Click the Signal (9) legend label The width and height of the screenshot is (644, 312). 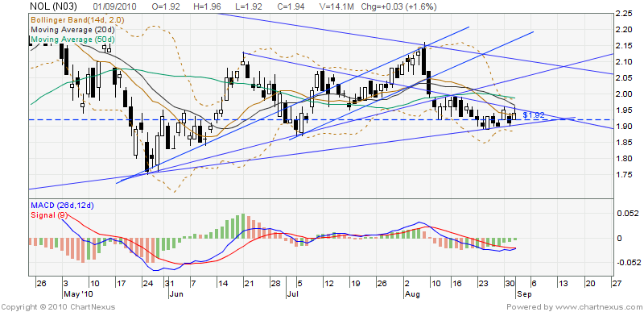click(48, 215)
